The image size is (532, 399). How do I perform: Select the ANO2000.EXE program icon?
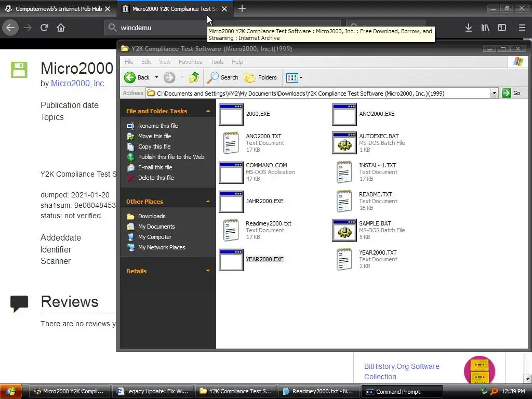344,114
